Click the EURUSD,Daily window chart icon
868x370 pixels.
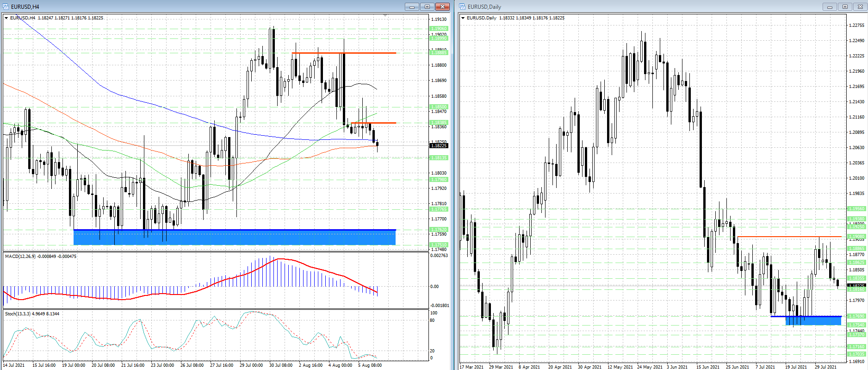(462, 6)
